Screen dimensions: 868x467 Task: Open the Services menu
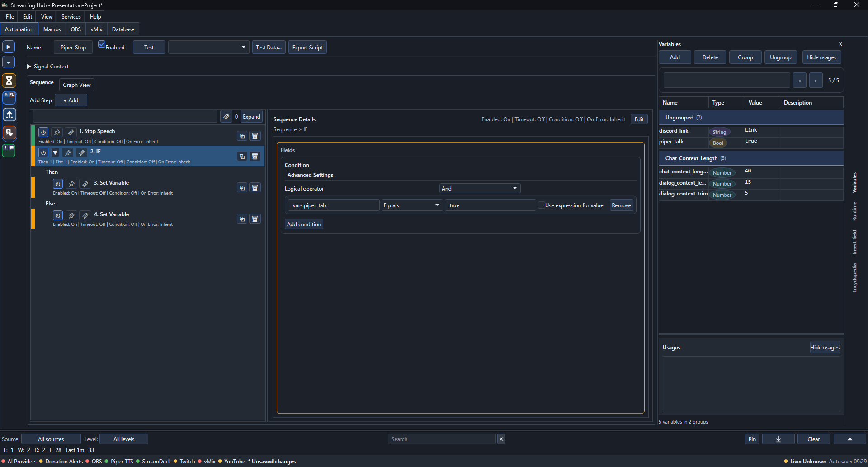(71, 16)
